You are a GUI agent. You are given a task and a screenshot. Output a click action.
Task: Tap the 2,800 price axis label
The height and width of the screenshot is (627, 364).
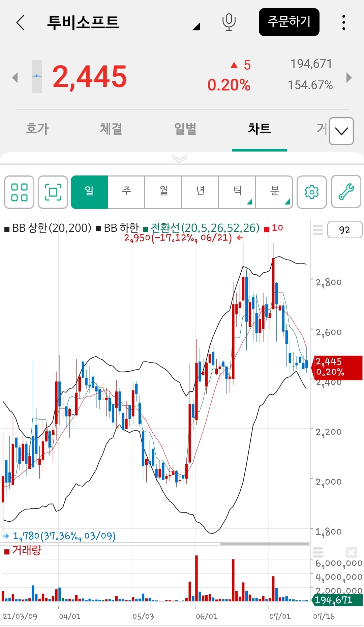click(x=329, y=282)
